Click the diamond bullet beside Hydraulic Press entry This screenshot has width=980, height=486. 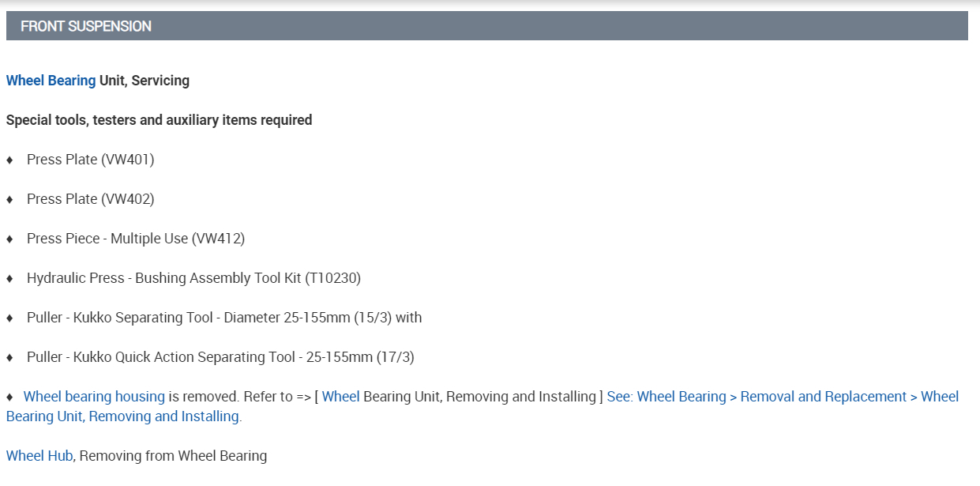10,278
